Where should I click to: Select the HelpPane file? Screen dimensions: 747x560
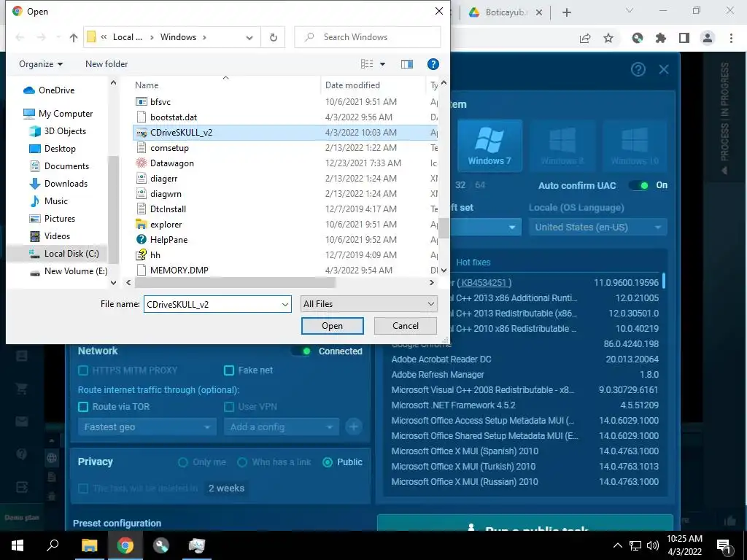pyautogui.click(x=161, y=239)
